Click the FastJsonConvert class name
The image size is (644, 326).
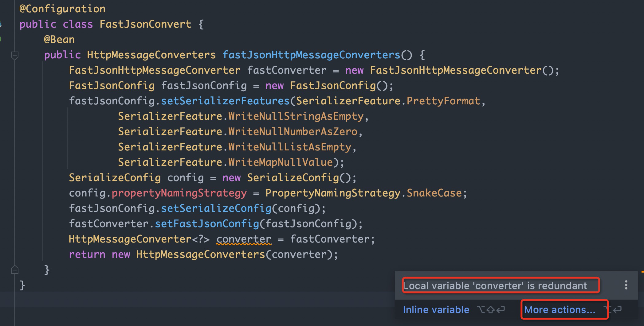145,24
